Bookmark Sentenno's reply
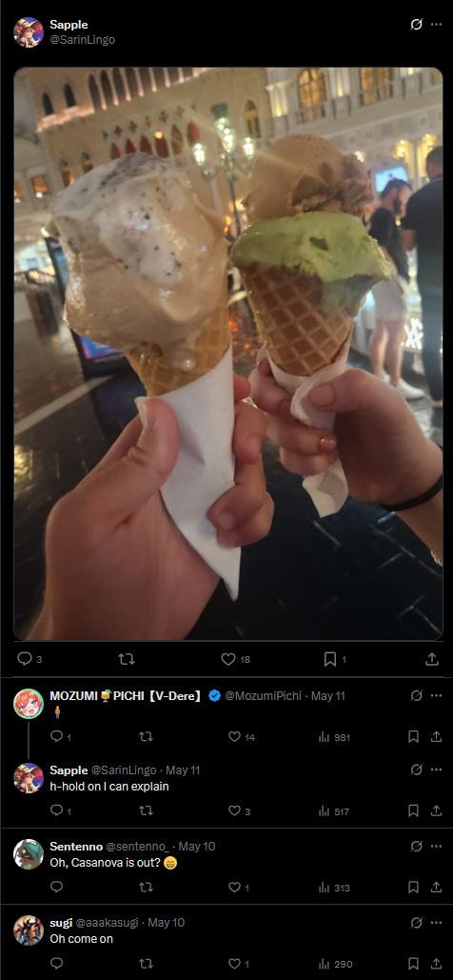The width and height of the screenshot is (453, 980). point(413,888)
